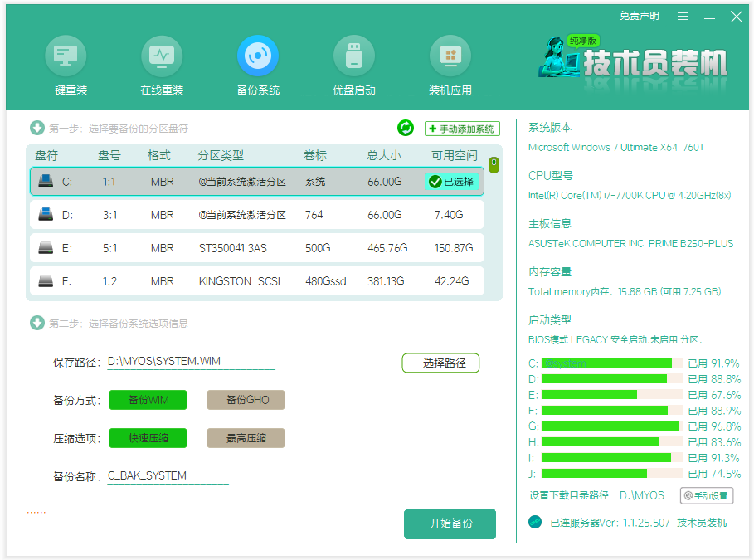754x560 pixels.
Task: Select 备份GHO backup method
Action: click(x=246, y=400)
